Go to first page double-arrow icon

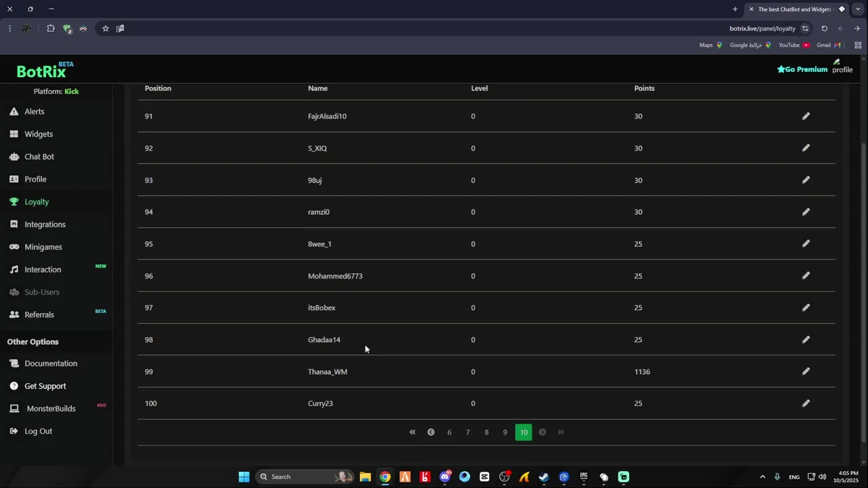pos(412,432)
